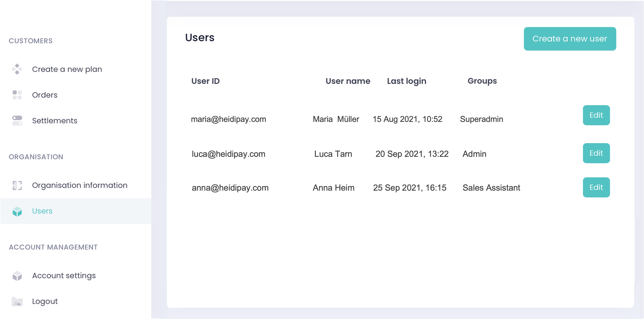Select the Create a new plan icon
This screenshot has width=644, height=319.
pos(17,69)
